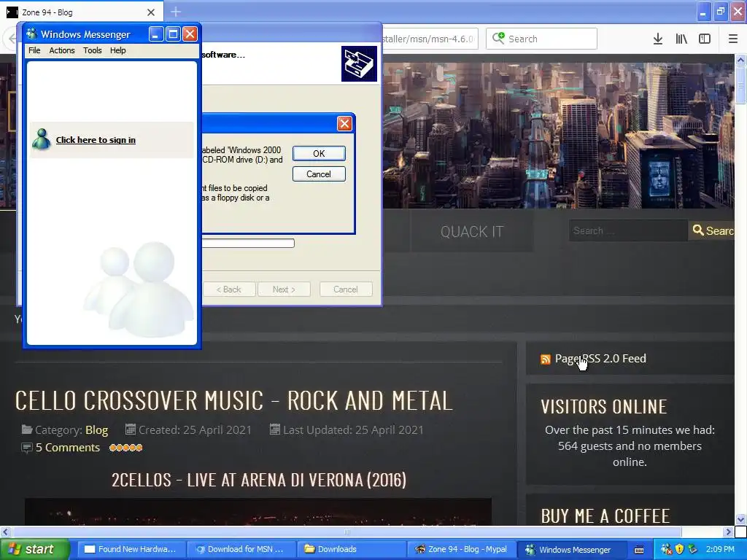Click the search engine magnifier icon

(x=498, y=38)
